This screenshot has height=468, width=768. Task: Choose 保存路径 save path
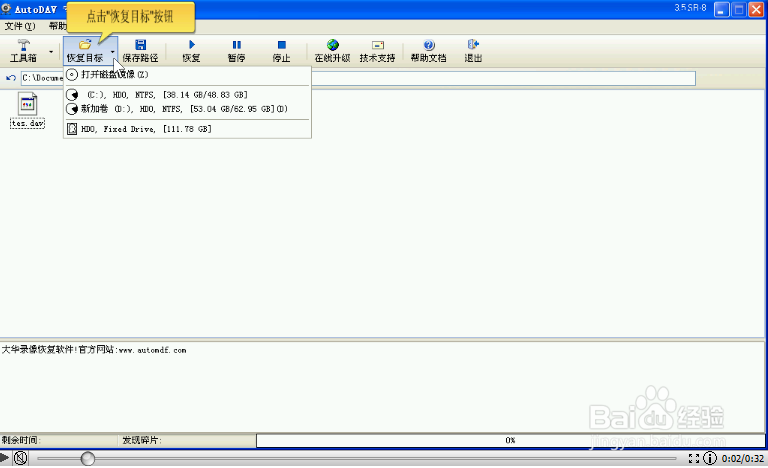140,51
